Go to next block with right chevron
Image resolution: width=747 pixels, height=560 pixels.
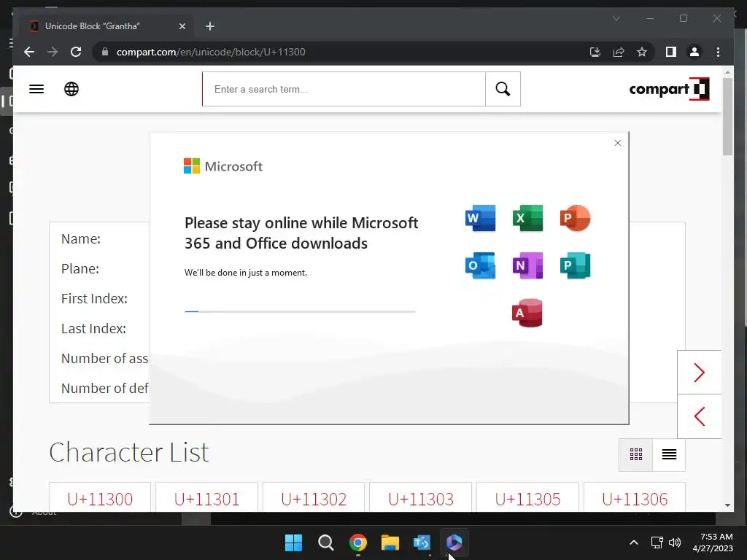click(x=699, y=373)
